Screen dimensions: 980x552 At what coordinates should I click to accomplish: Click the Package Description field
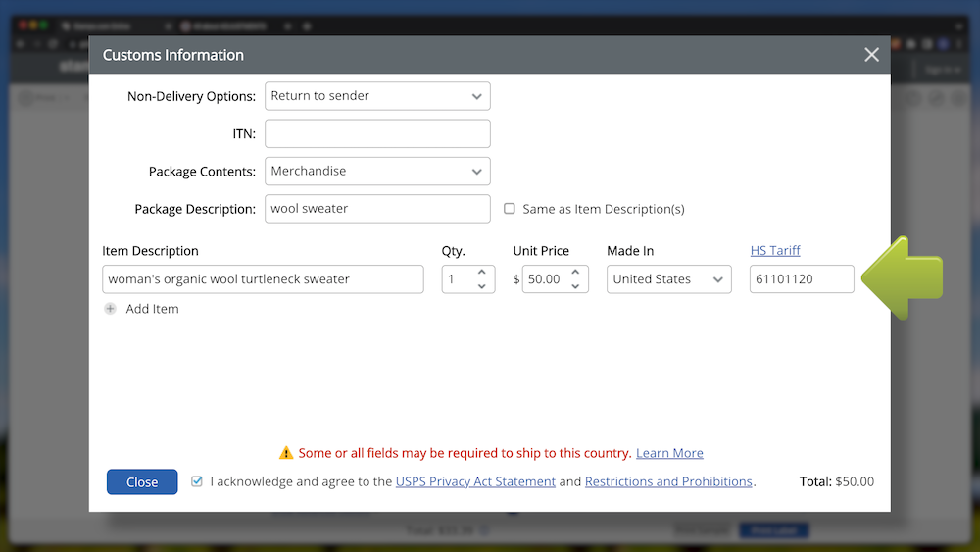(377, 209)
